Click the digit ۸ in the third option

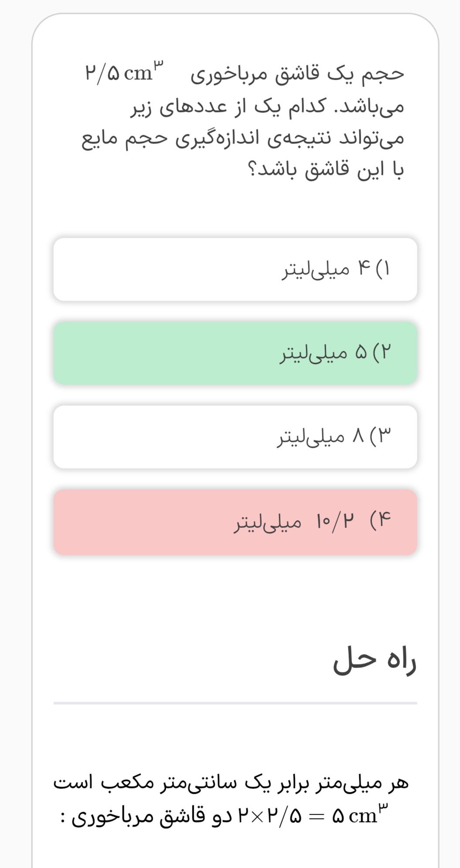tap(358, 436)
